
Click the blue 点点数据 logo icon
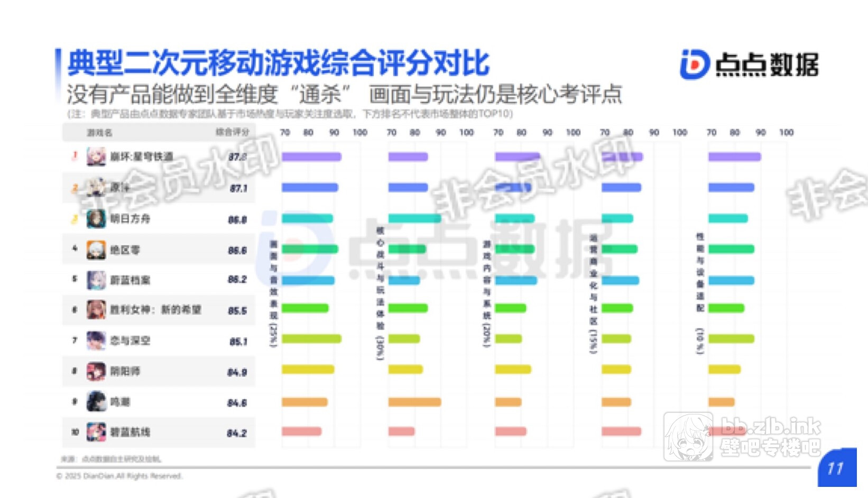(x=695, y=64)
